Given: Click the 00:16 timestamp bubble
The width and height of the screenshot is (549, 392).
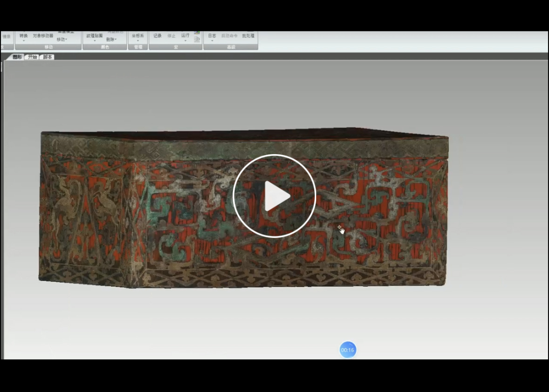Looking at the screenshot, I should (x=348, y=350).
